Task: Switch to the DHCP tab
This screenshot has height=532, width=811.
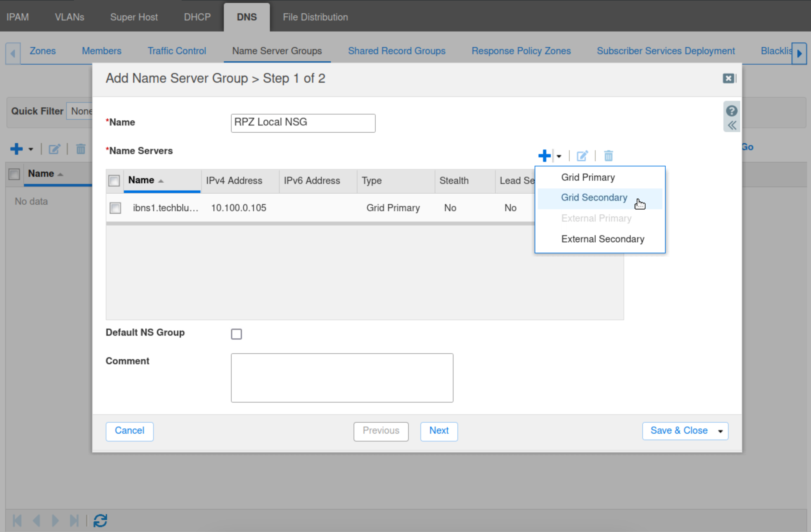Action: coord(197,17)
